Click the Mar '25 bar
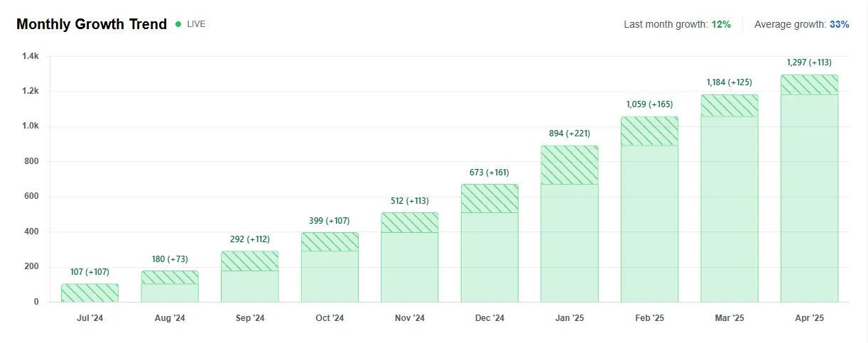 (729, 199)
